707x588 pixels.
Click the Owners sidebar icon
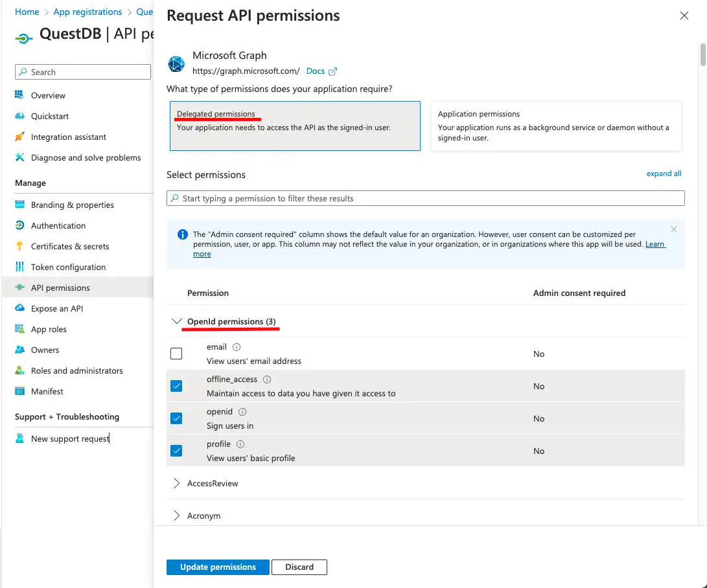coord(21,350)
